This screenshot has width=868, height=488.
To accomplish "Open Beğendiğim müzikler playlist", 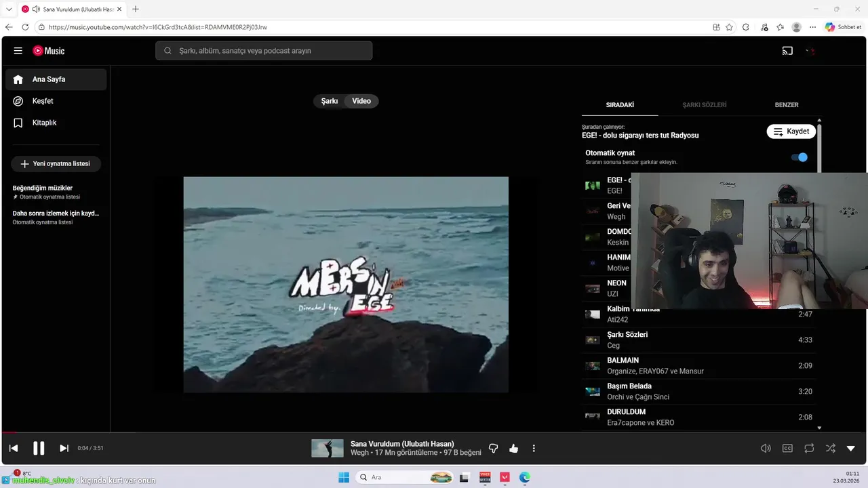I will pyautogui.click(x=56, y=192).
